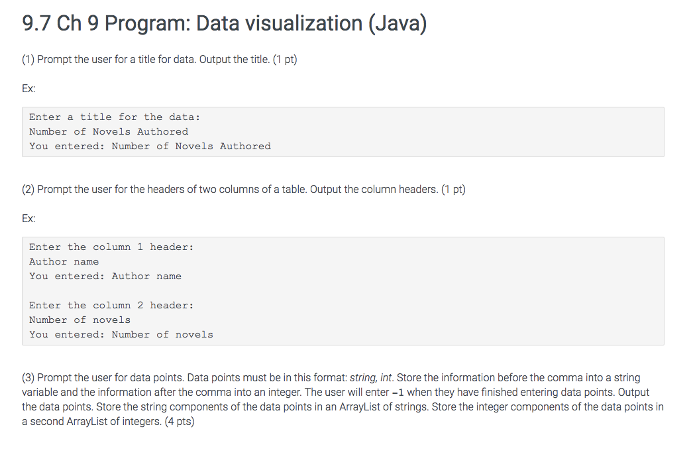Image resolution: width=686 pixels, height=458 pixels.
Task: Click the "Enter the column 2 header:" line
Action: tap(111, 305)
